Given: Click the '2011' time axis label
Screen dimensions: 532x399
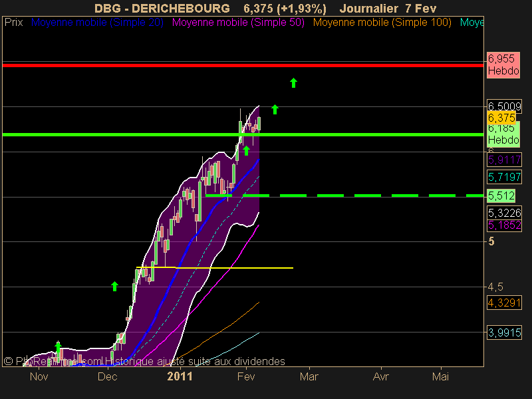Looking at the screenshot, I should click(x=180, y=376).
